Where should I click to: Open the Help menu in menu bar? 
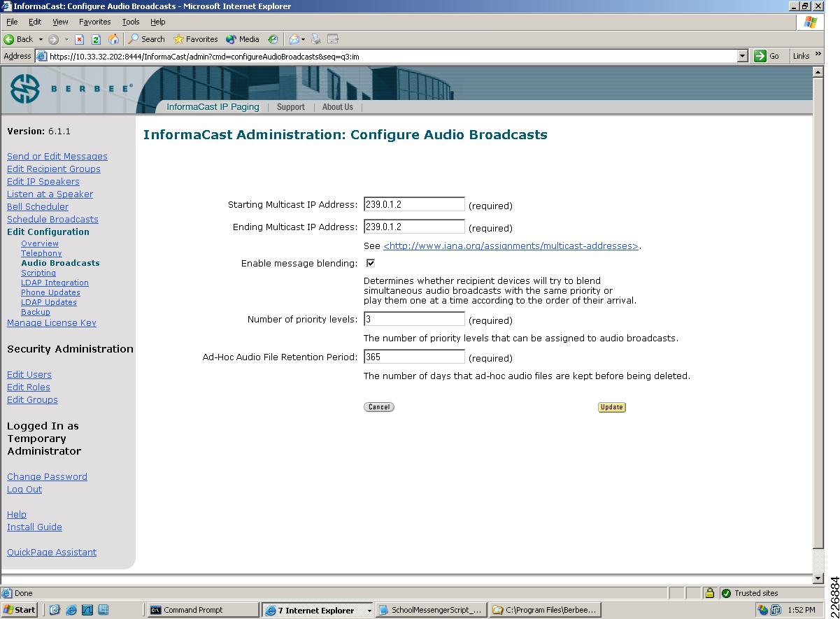tap(158, 22)
